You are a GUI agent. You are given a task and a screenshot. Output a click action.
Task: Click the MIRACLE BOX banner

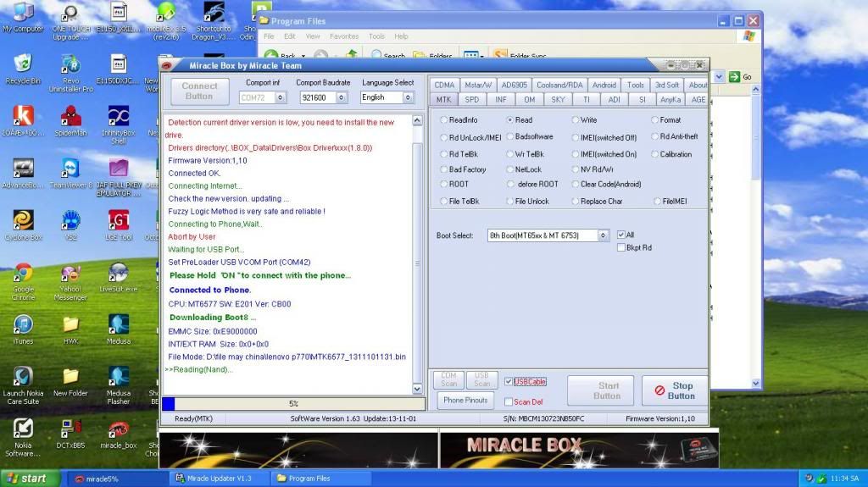(x=578, y=450)
